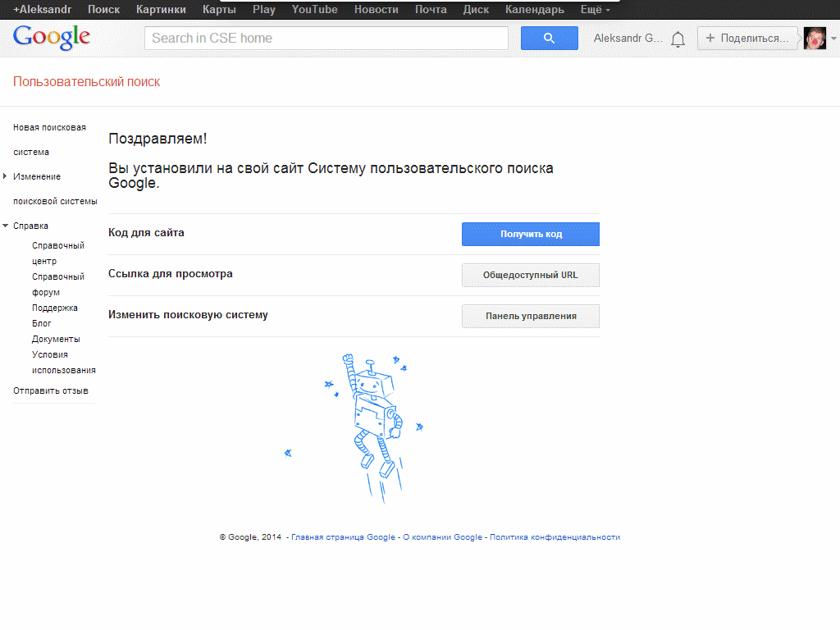Open Карты in top bar

tap(219, 10)
